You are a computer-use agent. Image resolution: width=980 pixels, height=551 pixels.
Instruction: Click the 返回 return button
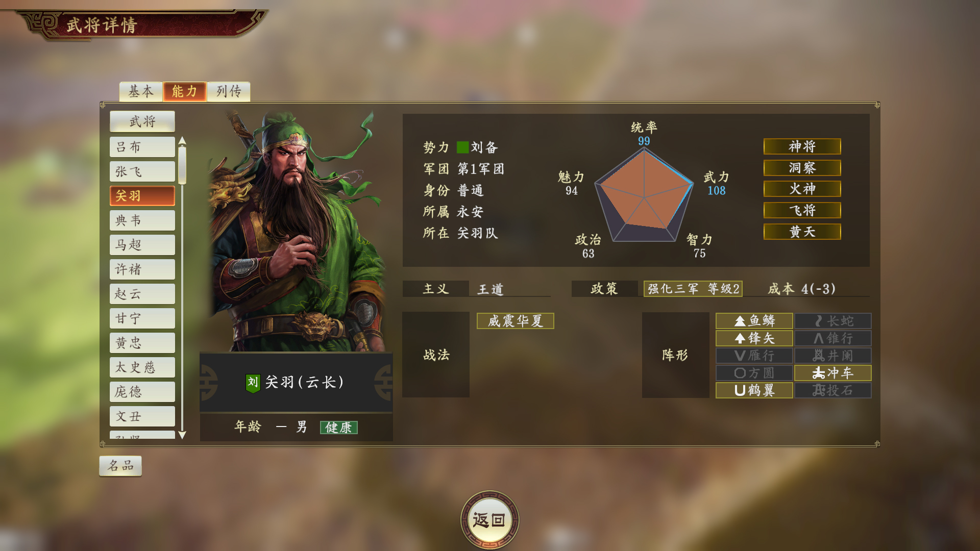(x=489, y=520)
